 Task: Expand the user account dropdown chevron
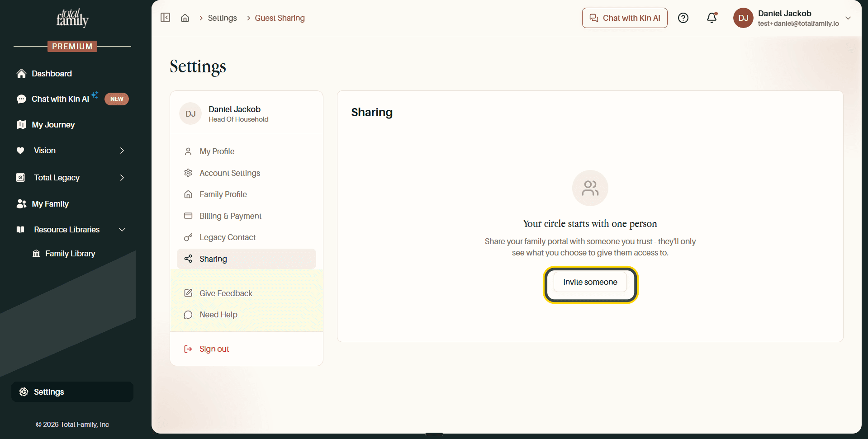click(848, 18)
